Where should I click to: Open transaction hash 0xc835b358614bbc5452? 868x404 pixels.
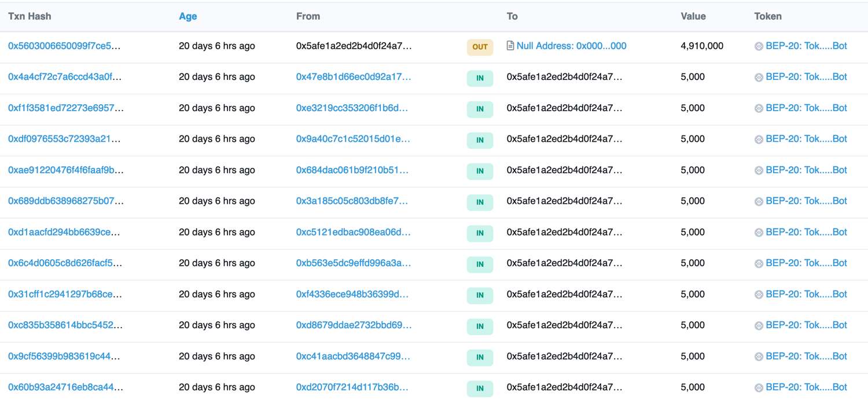(65, 325)
